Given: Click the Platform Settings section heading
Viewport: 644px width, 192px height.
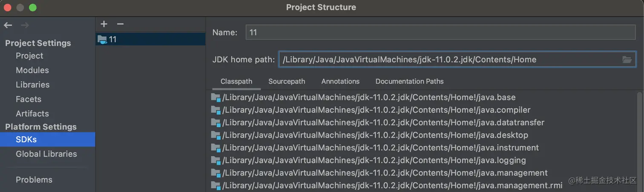Looking at the screenshot, I should coord(41,127).
